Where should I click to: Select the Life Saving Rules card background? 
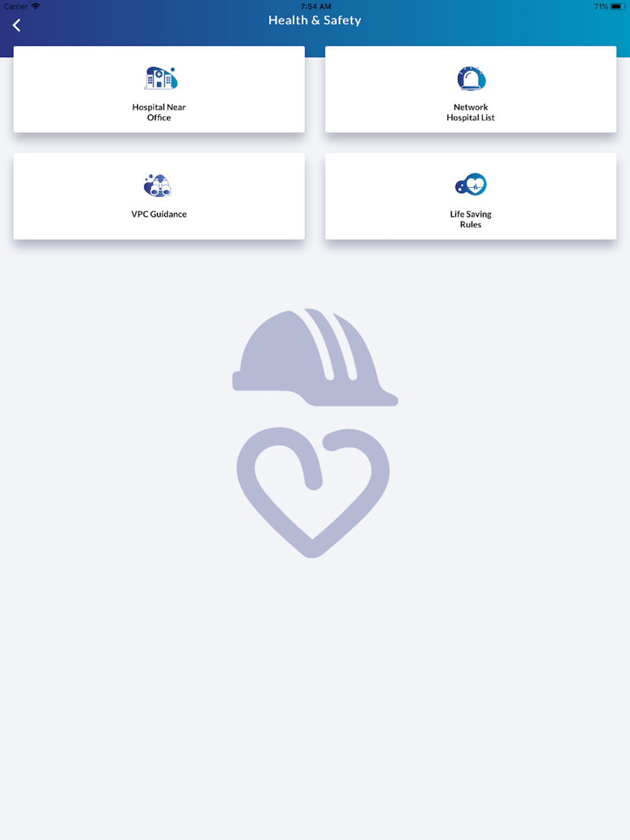coord(471,196)
